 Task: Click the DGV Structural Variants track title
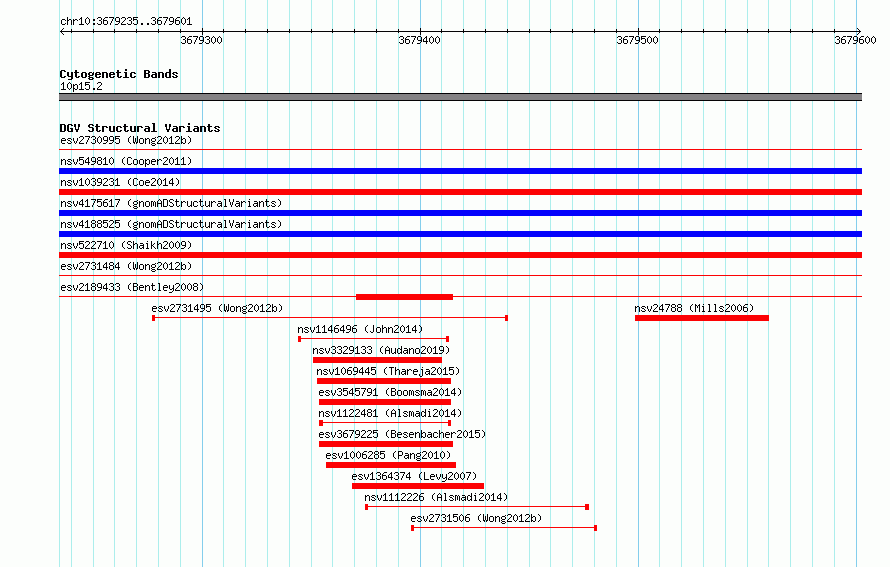point(140,128)
